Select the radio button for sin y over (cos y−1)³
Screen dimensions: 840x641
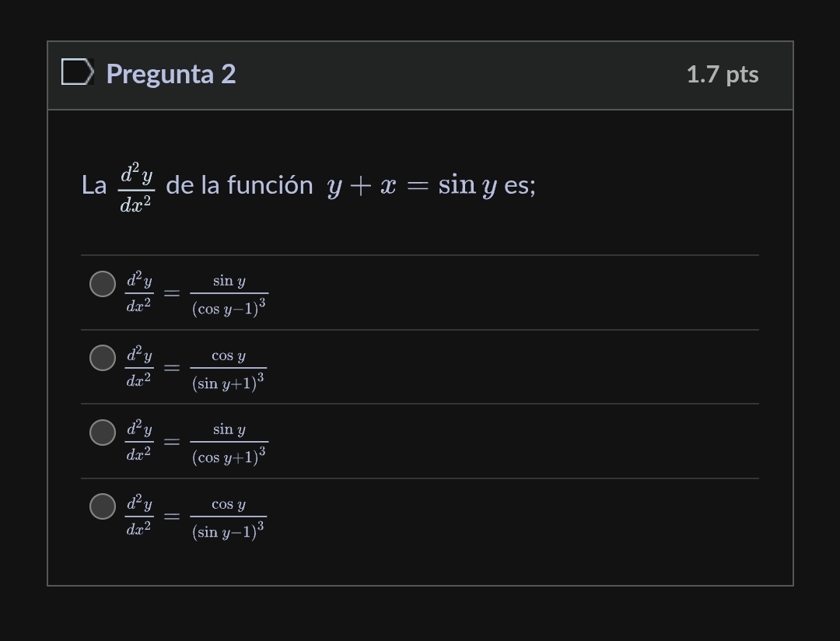(102, 283)
